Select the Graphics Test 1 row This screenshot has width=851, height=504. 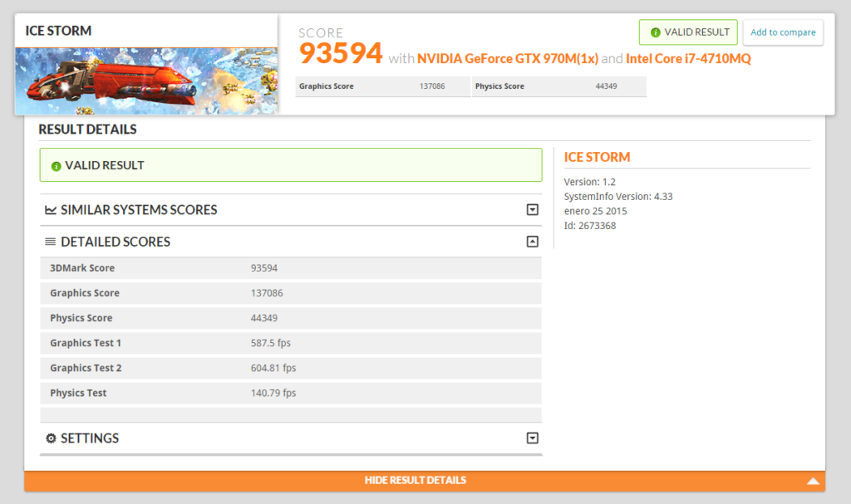click(291, 343)
